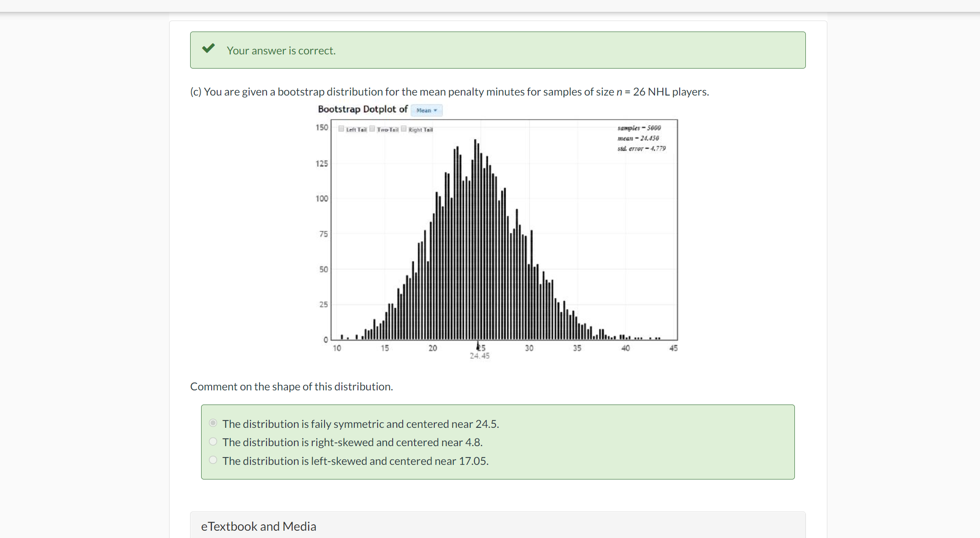The height and width of the screenshot is (538, 980).
Task: Open the Mean statistic dropdown
Action: [x=426, y=110]
